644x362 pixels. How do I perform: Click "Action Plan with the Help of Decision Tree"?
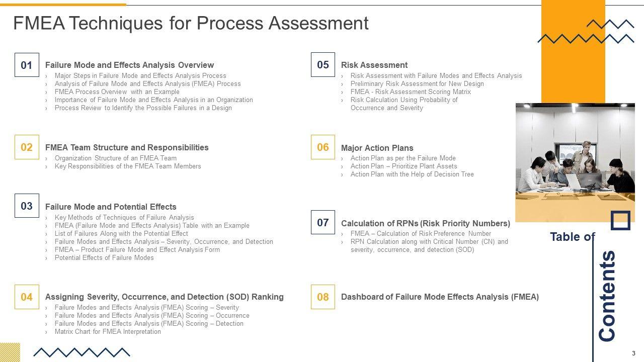tap(412, 174)
